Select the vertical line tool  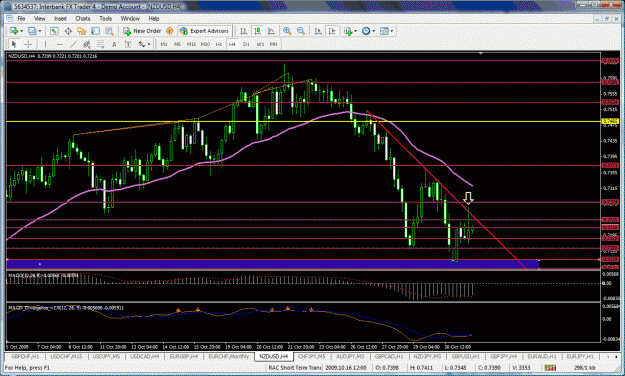(x=45, y=44)
